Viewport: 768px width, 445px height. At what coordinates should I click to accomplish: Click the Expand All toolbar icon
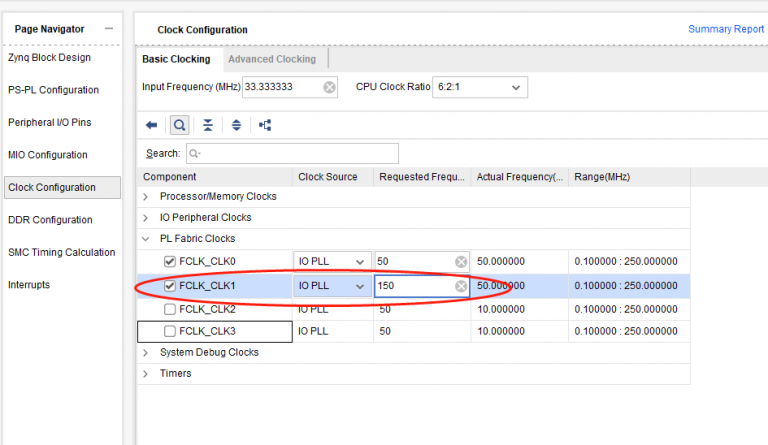[x=236, y=125]
